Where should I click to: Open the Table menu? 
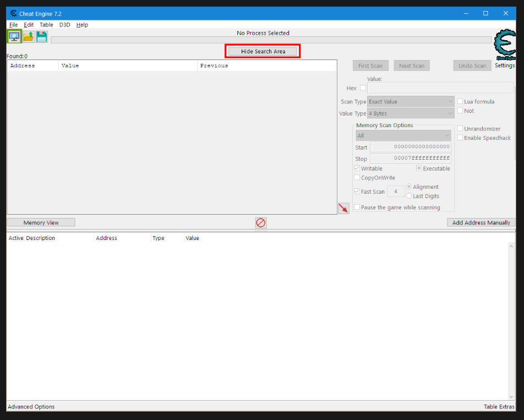(x=46, y=25)
